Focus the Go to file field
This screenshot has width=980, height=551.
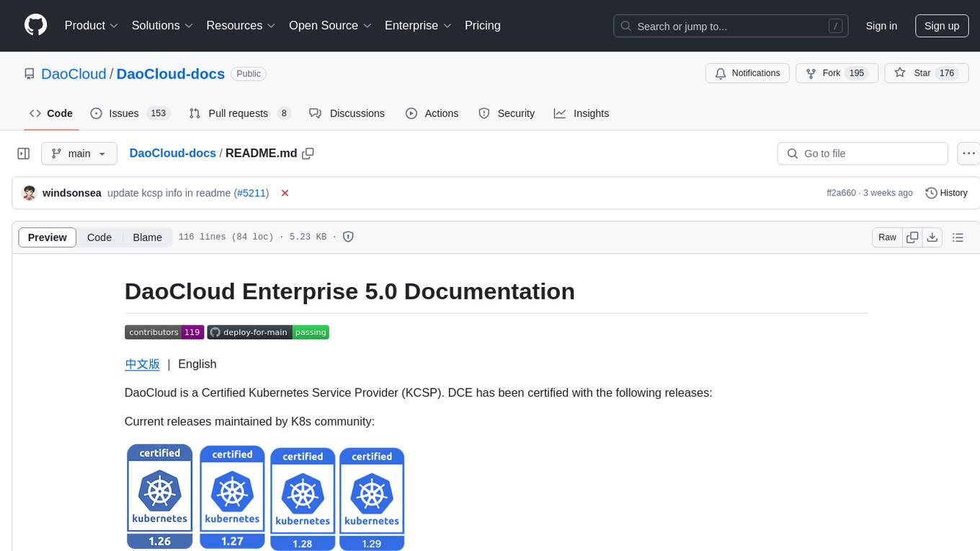coord(863,154)
